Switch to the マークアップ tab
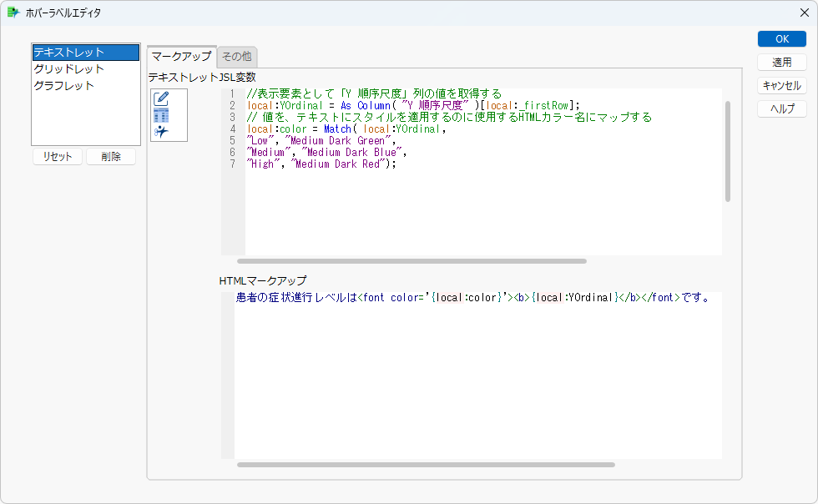Image resolution: width=818 pixels, height=504 pixels. tap(182, 57)
